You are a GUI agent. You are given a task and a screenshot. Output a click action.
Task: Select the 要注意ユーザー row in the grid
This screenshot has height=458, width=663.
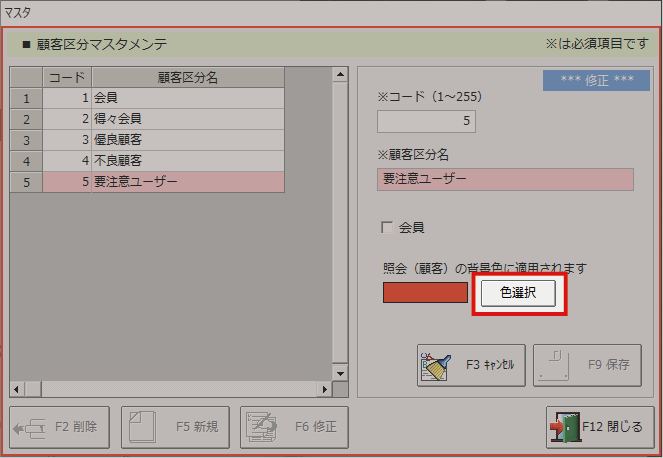163,182
